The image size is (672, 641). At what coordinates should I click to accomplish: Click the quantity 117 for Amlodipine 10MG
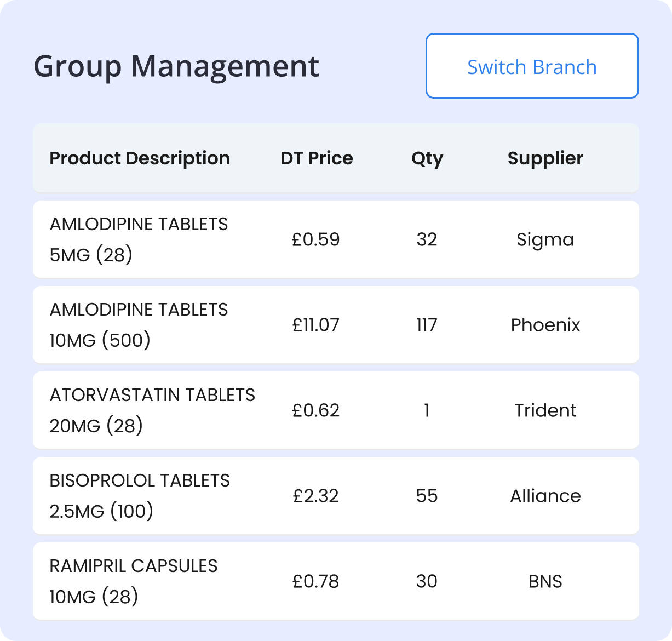(x=427, y=324)
